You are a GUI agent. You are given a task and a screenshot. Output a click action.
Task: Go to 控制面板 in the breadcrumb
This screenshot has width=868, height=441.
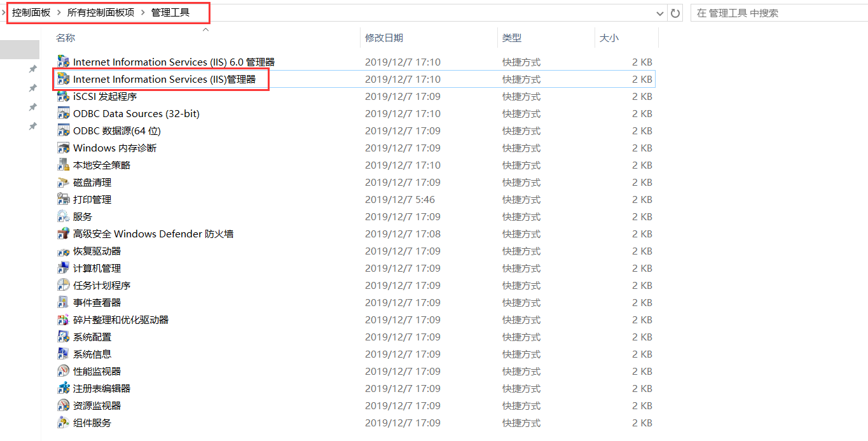pos(31,12)
